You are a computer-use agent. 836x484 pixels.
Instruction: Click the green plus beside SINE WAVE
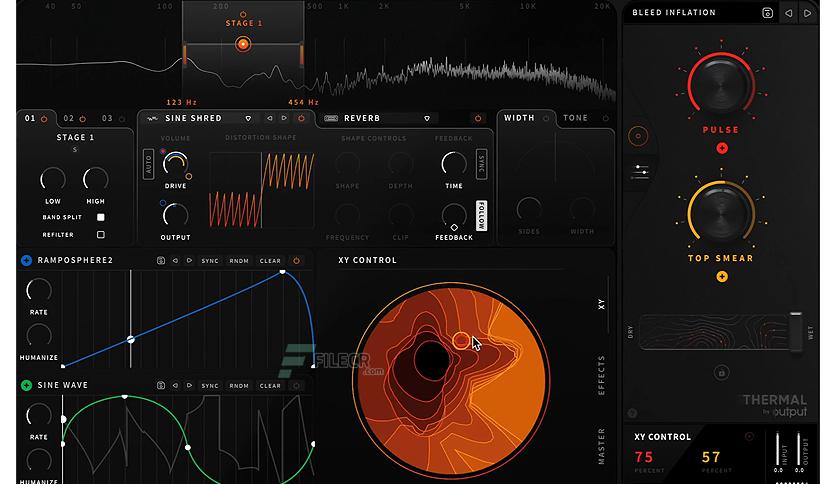pos(26,385)
